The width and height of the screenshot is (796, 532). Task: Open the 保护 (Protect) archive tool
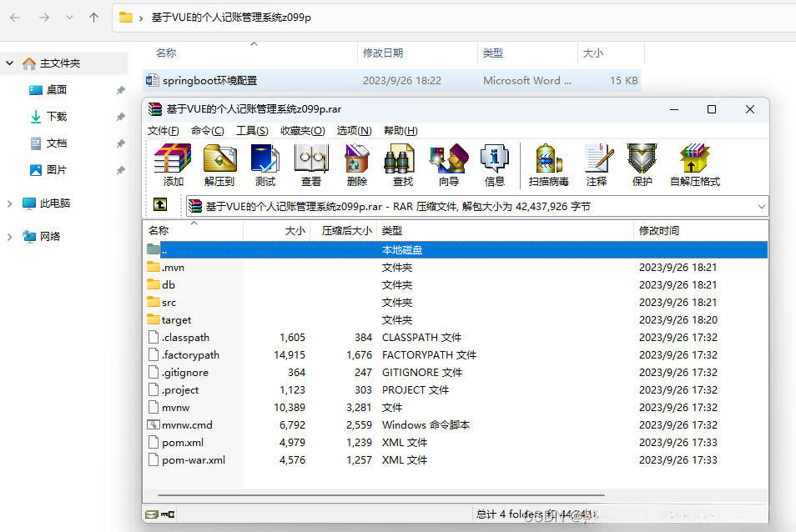pos(642,164)
